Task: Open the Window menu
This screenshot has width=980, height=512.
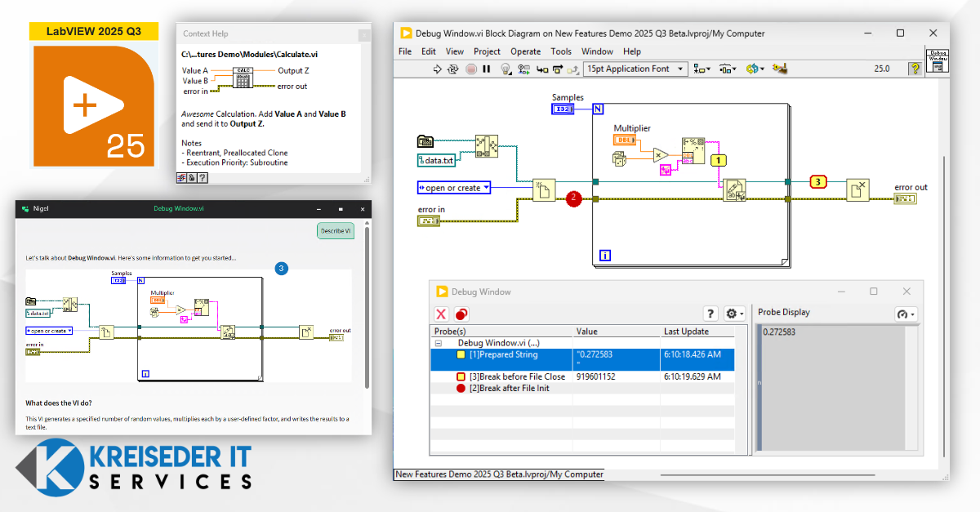Action: tap(597, 51)
